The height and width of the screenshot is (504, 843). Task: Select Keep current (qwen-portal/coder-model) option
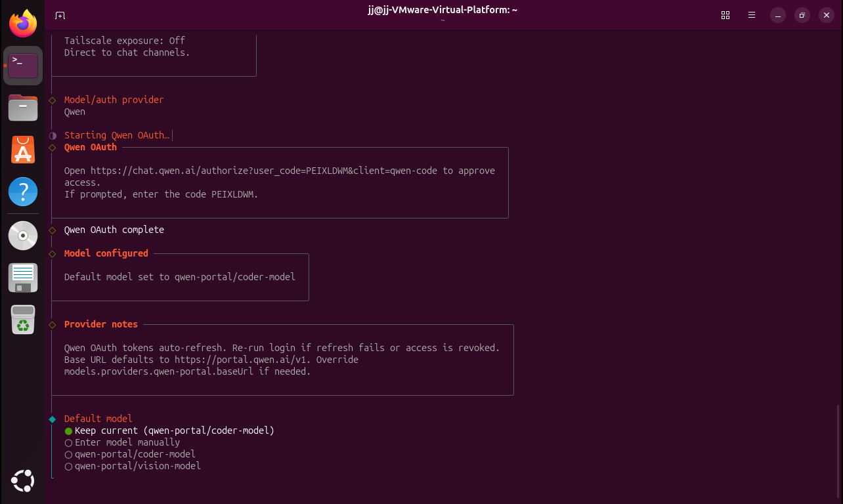tap(174, 430)
